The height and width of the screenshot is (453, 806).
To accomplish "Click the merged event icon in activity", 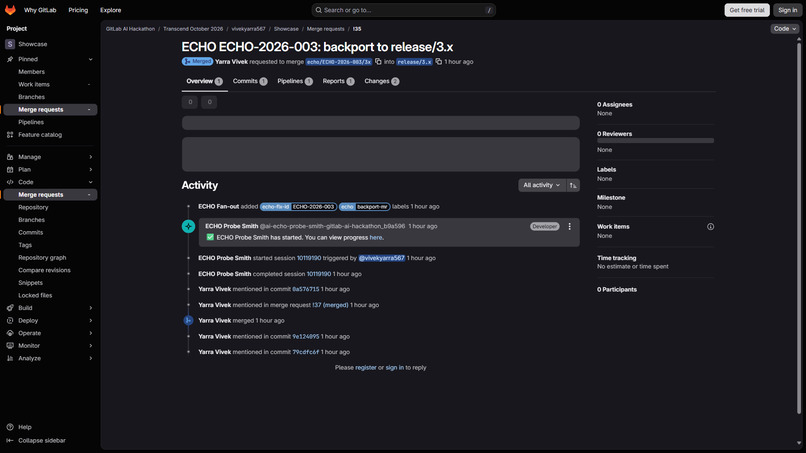I will (189, 320).
